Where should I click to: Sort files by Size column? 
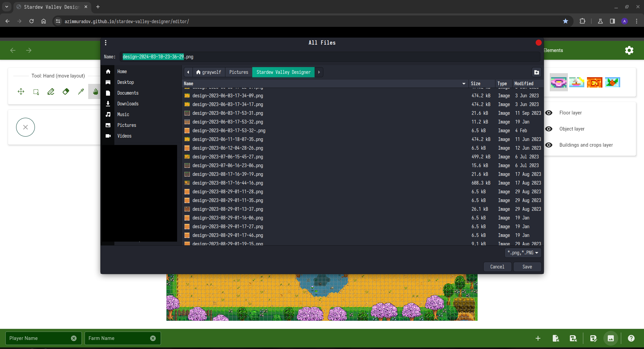click(x=482, y=84)
